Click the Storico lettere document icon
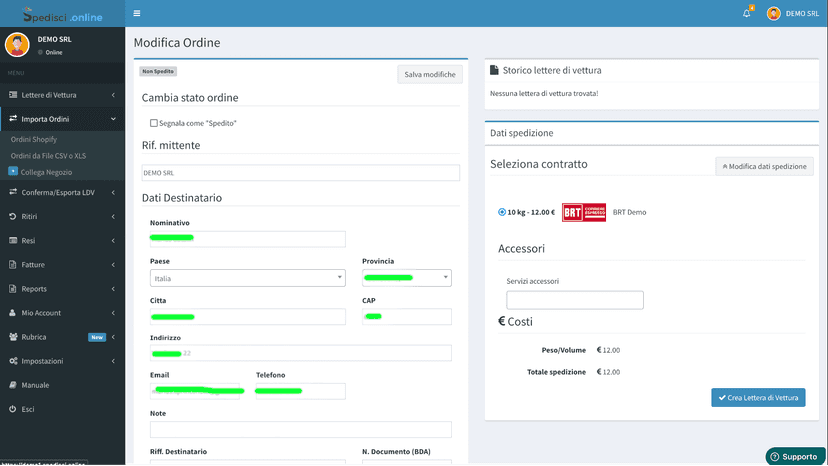The image size is (828, 466). click(494, 70)
